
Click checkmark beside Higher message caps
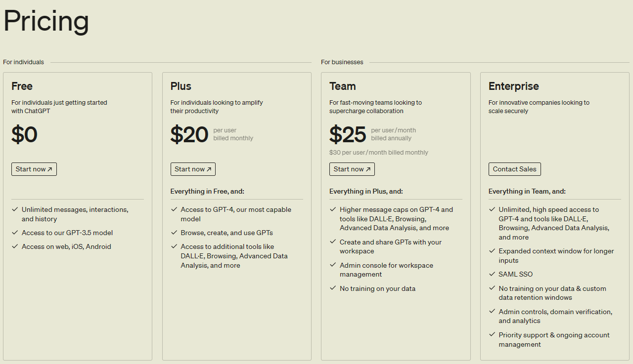[x=333, y=209]
